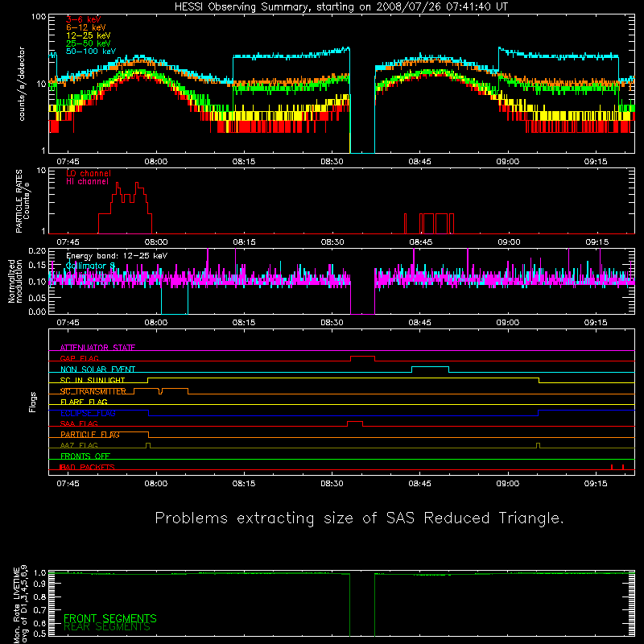Click the 07:45 tick label under the modulation panel
This screenshot has width=644, height=644.
tap(68, 323)
